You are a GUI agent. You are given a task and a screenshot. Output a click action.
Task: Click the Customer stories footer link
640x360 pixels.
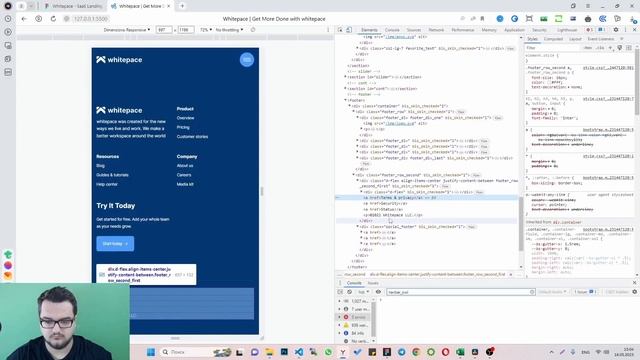(192, 137)
